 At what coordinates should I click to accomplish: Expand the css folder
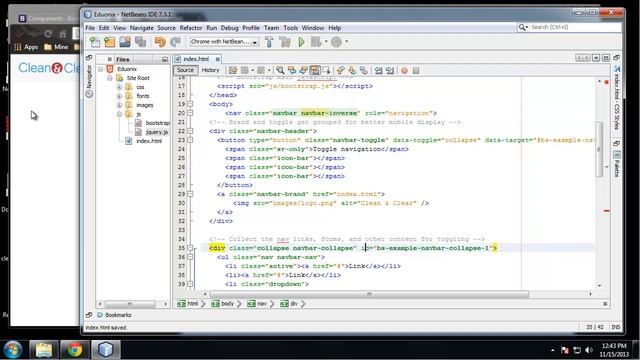coord(119,87)
